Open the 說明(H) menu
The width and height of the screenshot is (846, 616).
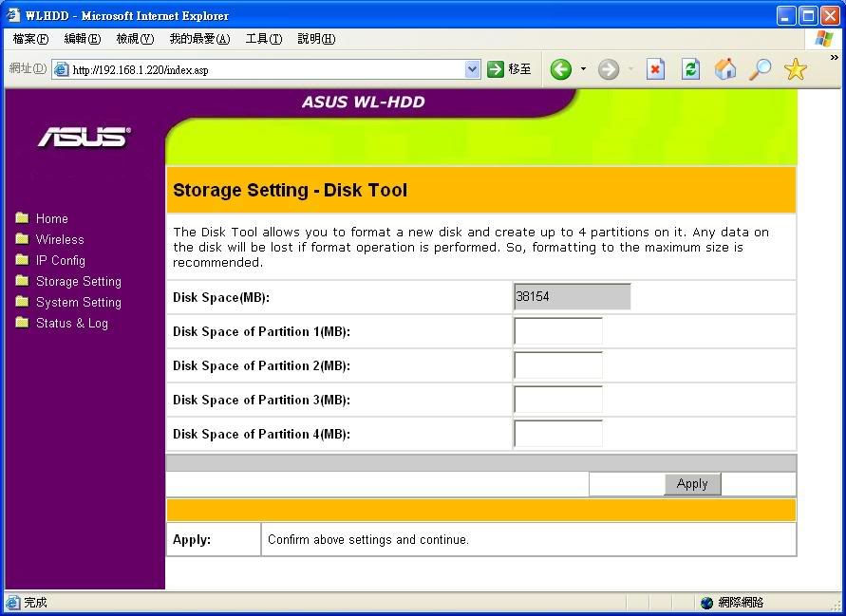tap(317, 39)
